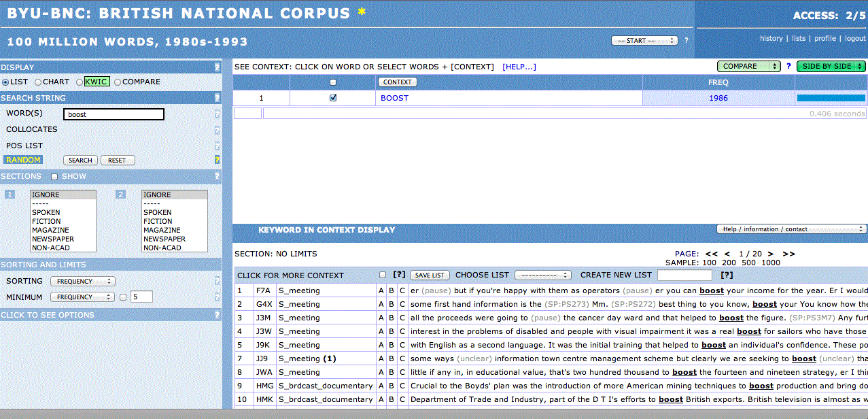Open the lists link
This screenshot has height=419, width=868.
tap(799, 39)
